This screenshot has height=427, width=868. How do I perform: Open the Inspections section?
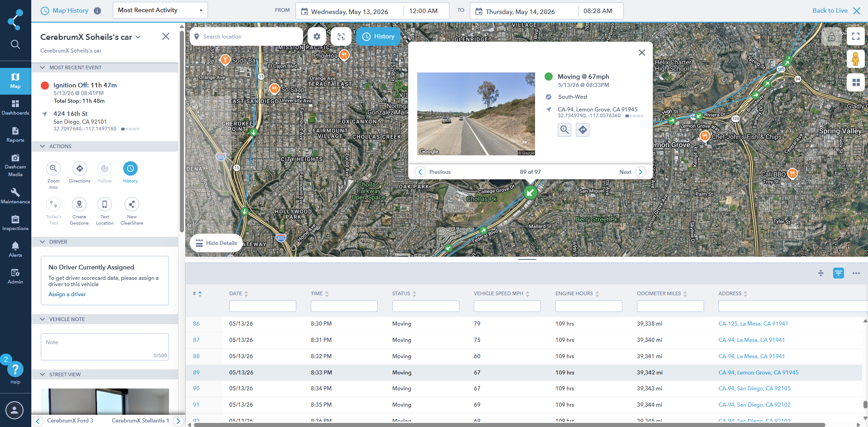point(15,223)
